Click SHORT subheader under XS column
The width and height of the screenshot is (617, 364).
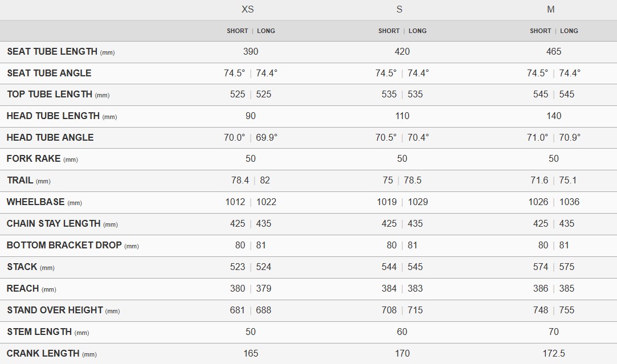coord(237,31)
